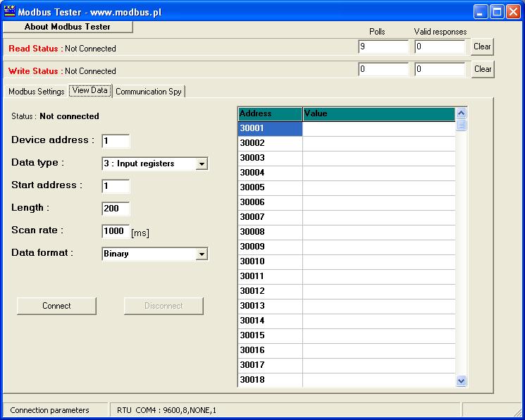
Task: Select address row 30013
Action: tap(270, 306)
